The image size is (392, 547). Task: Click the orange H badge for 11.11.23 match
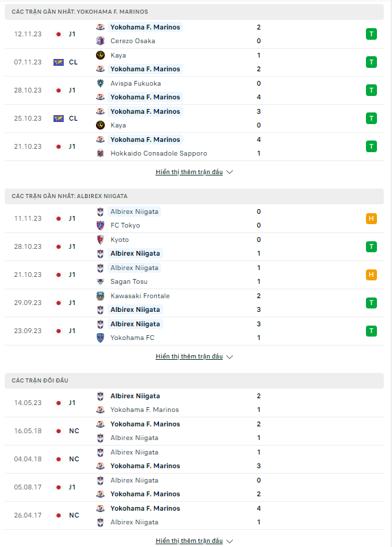[371, 219]
